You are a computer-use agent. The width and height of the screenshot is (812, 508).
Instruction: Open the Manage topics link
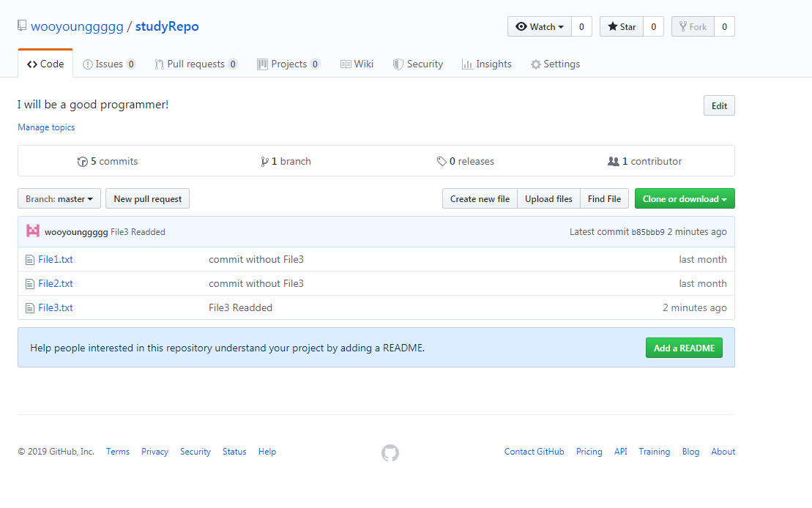tap(46, 127)
